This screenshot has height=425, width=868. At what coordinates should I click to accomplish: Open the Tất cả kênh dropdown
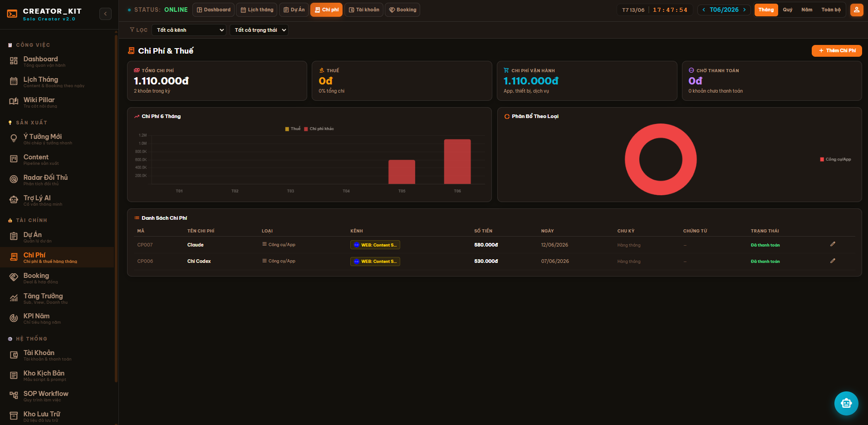click(x=189, y=30)
